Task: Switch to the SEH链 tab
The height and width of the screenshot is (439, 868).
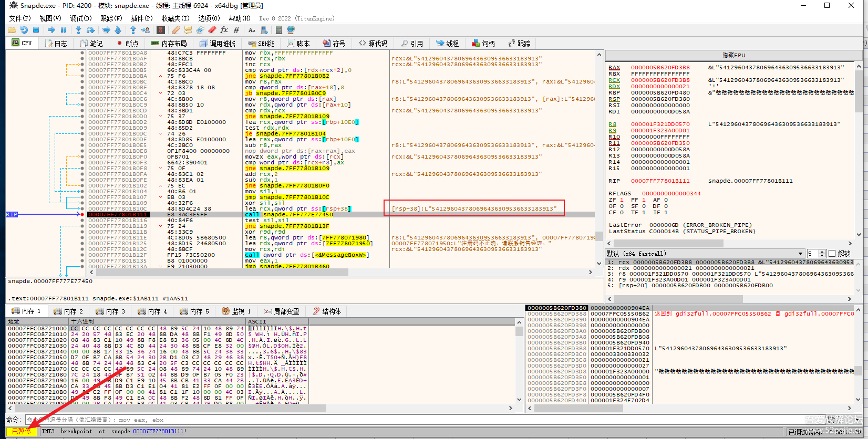Action: tap(262, 43)
